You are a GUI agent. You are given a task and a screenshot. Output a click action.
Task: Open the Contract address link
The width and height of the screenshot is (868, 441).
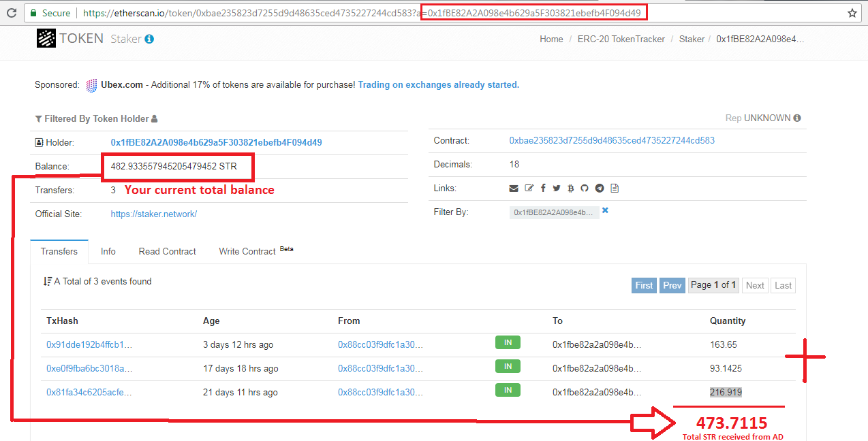point(612,140)
